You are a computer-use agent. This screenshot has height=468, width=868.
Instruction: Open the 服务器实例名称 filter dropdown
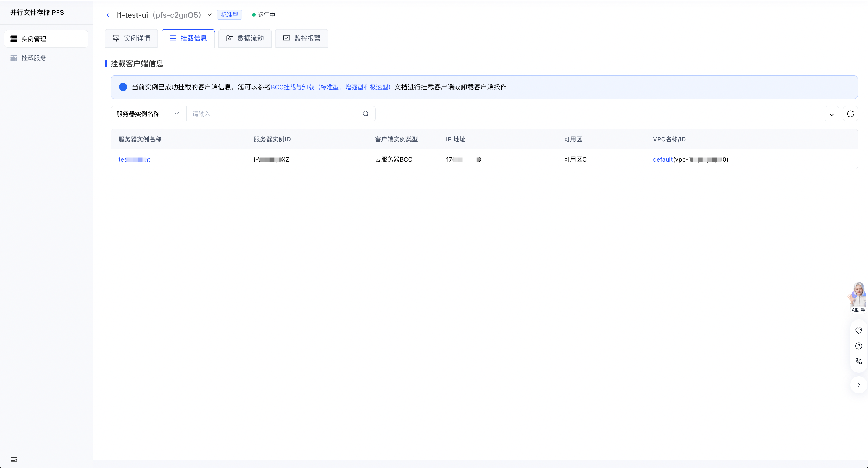point(148,114)
